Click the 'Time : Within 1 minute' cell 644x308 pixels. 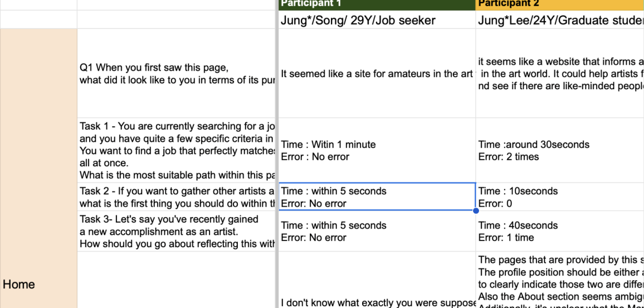(x=376, y=151)
